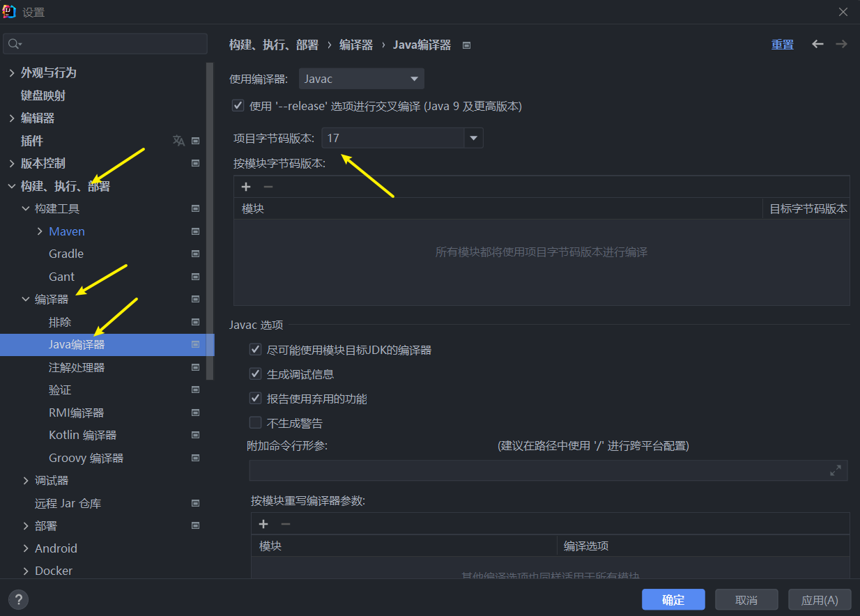The image size is (860, 616).
Task: Click the back arrow navigation icon
Action: click(817, 44)
